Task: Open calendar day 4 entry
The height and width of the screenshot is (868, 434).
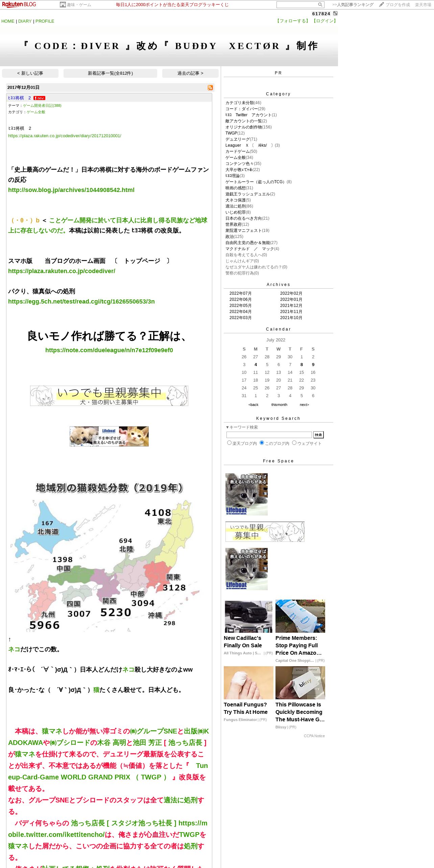Action: click(256, 365)
